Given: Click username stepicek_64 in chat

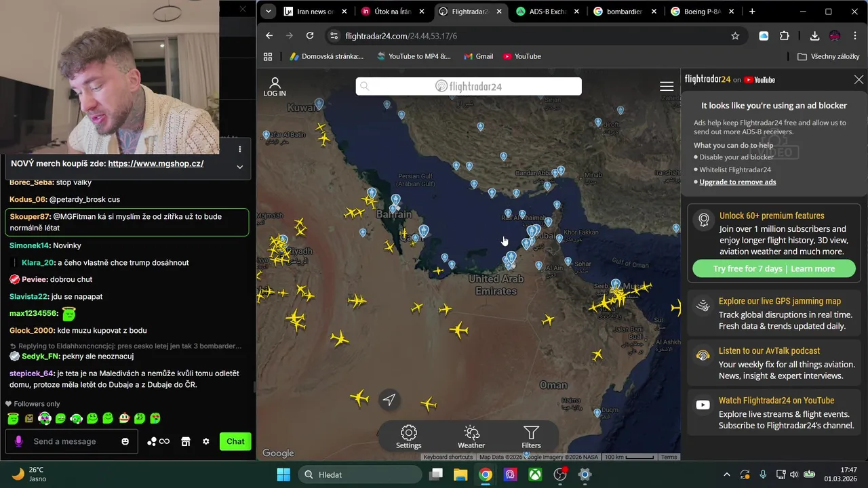Looking at the screenshot, I should [31, 373].
